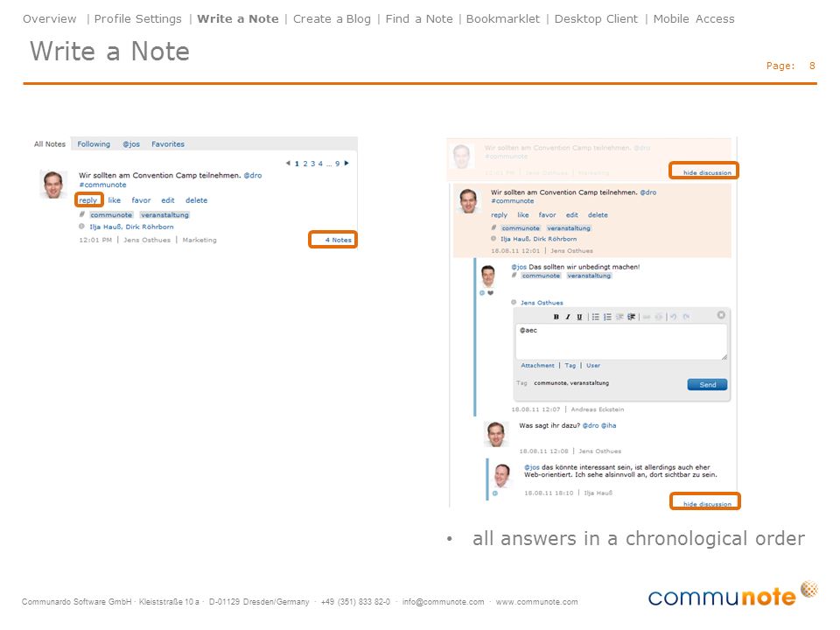Open page 4 of notes
Image resolution: width=840 pixels, height=630 pixels.
point(320,164)
